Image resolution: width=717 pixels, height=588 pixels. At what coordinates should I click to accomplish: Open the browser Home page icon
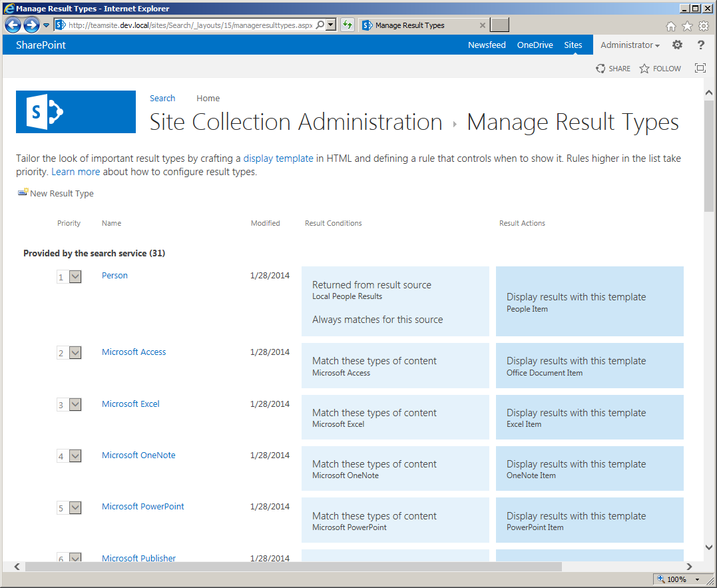671,26
